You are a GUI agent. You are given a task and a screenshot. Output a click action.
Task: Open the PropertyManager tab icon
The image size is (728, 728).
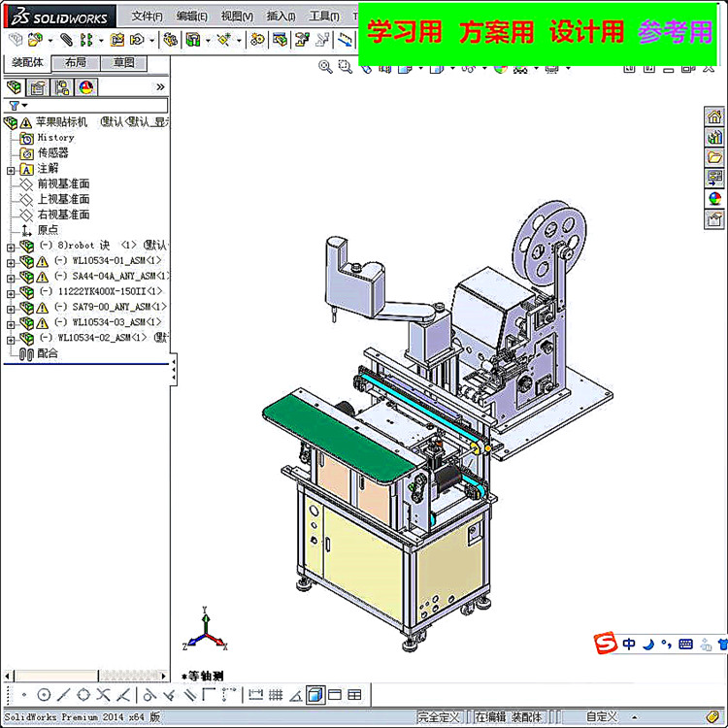[38, 87]
